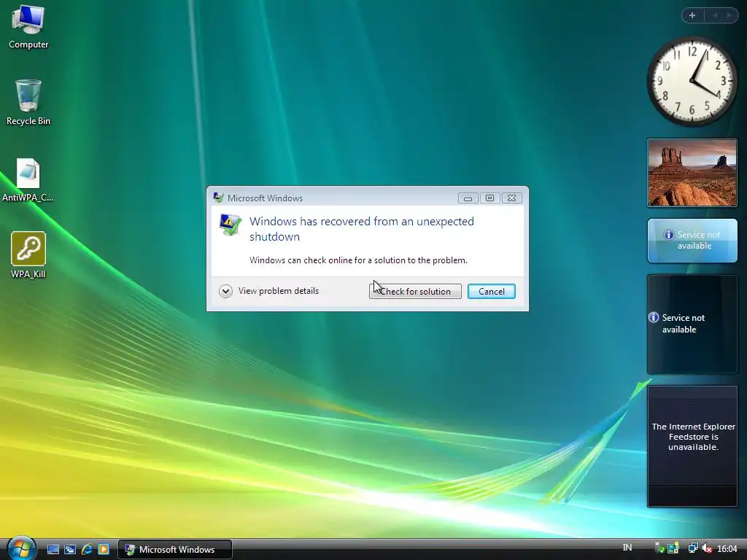The width and height of the screenshot is (747, 560).
Task: Click the Sidebar next gadgets arrow
Action: pyautogui.click(x=729, y=15)
